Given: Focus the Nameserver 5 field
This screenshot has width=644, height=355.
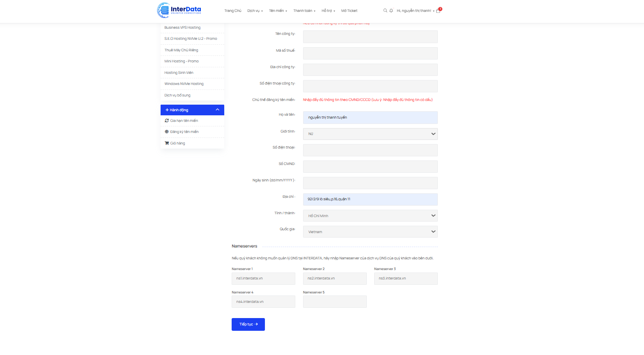Looking at the screenshot, I should pyautogui.click(x=334, y=302).
